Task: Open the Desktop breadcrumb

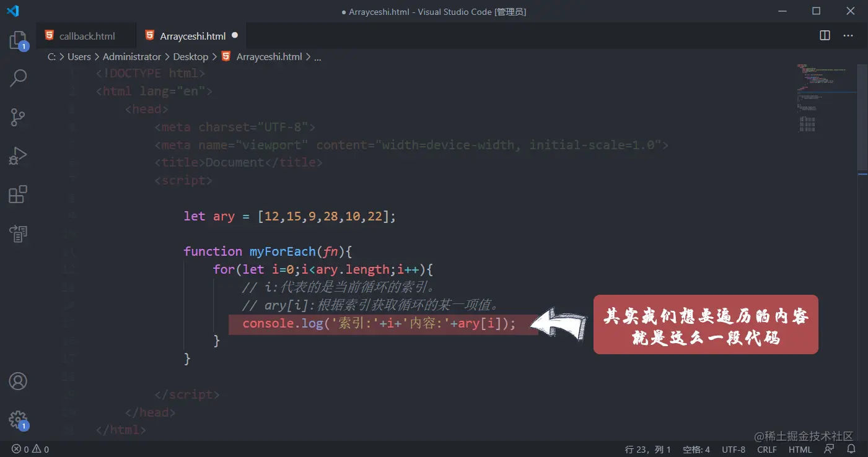Action: [191, 56]
